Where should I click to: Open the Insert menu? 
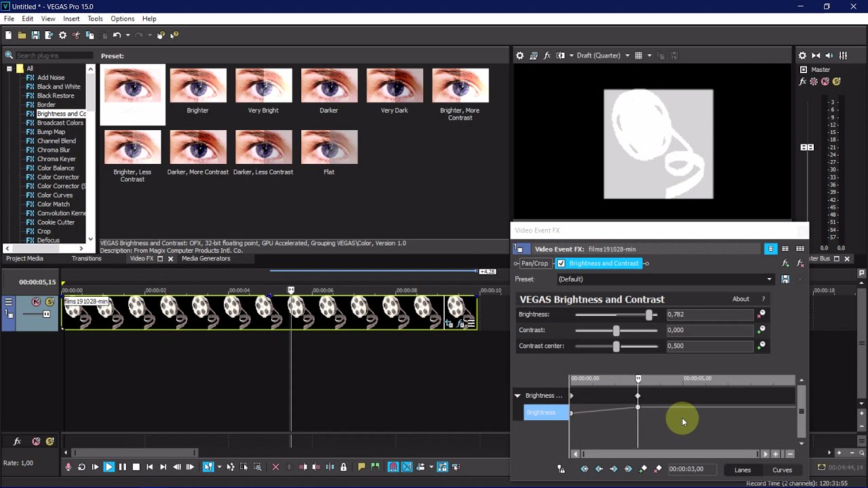tap(71, 18)
